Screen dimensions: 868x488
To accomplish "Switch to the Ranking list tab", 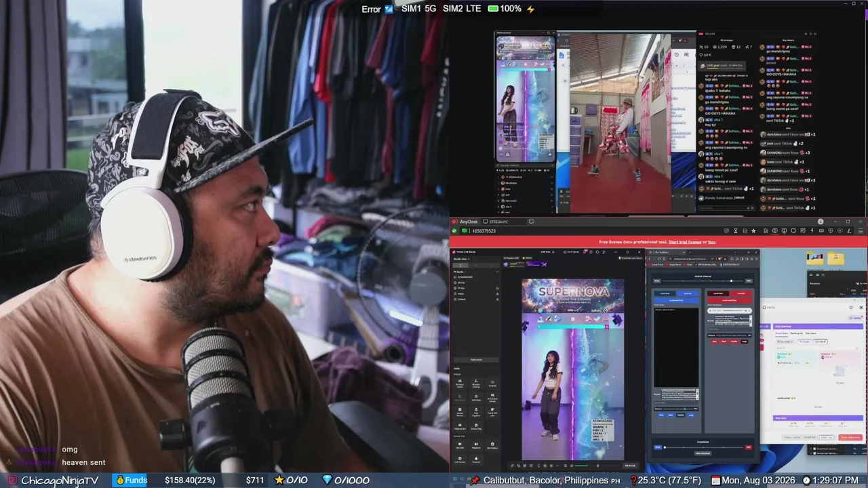I will (x=796, y=333).
